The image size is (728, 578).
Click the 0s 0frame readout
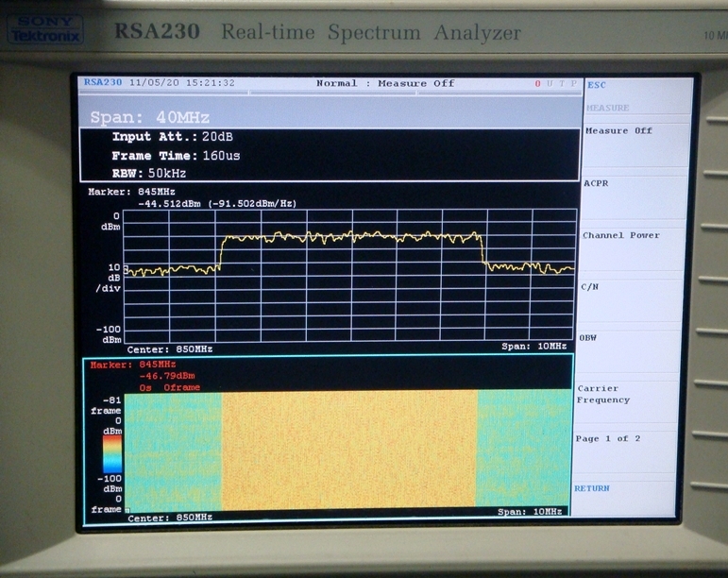pyautogui.click(x=169, y=387)
